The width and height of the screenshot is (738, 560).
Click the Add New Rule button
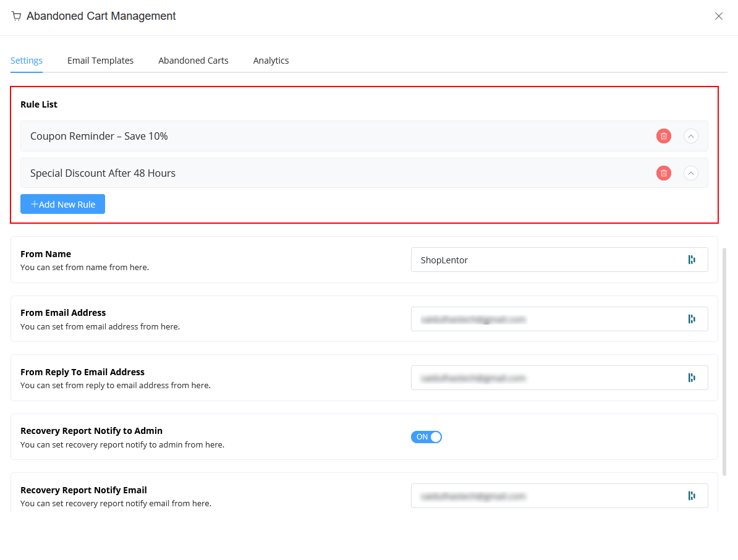[x=62, y=204]
